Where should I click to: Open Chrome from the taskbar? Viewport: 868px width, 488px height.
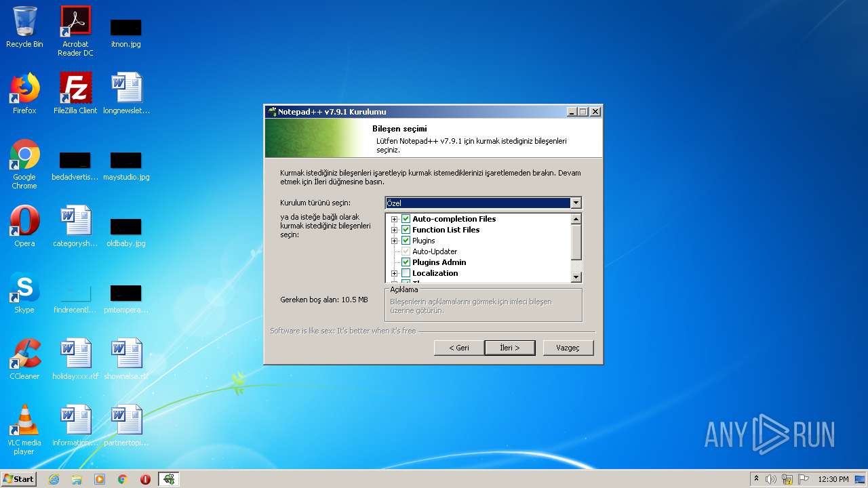coord(123,479)
